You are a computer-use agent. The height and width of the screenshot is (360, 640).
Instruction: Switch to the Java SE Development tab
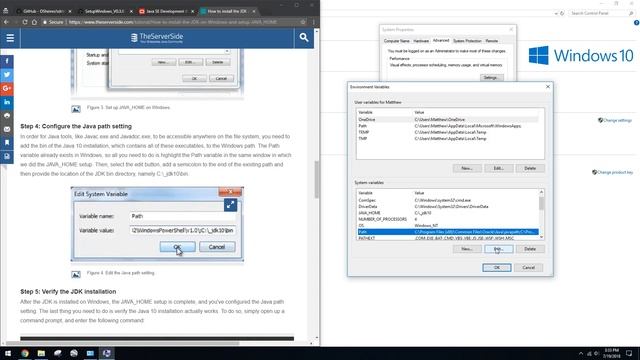pos(165,11)
